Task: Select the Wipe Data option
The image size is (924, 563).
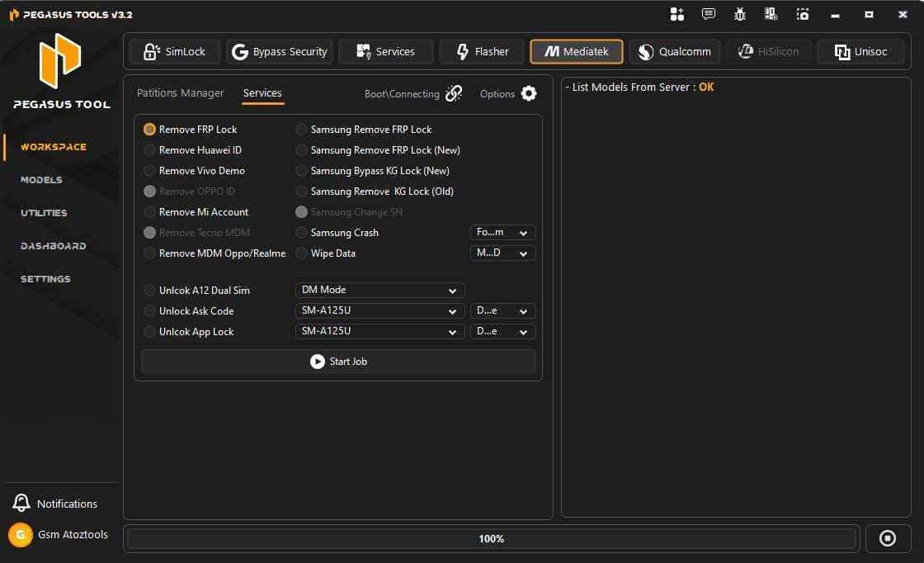Action: click(301, 253)
